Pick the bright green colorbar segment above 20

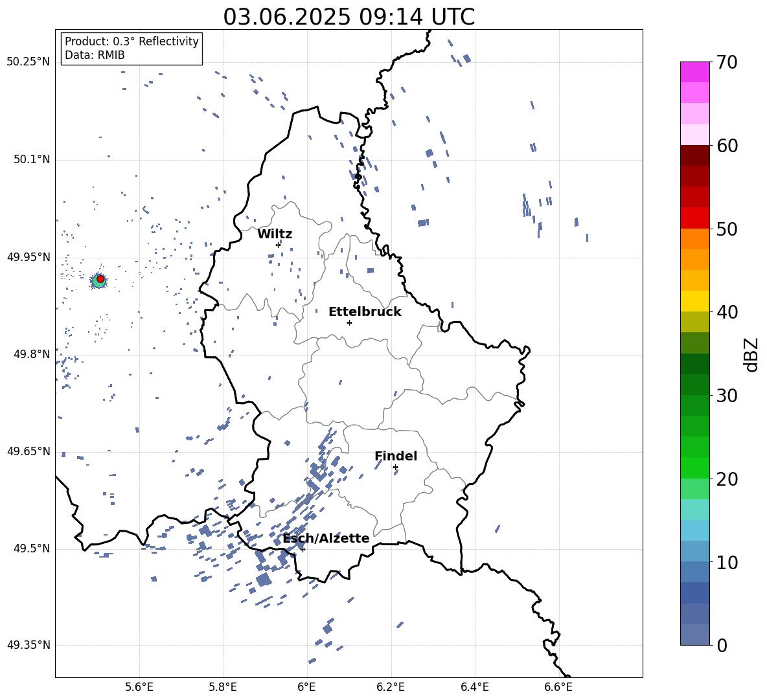[x=695, y=468]
